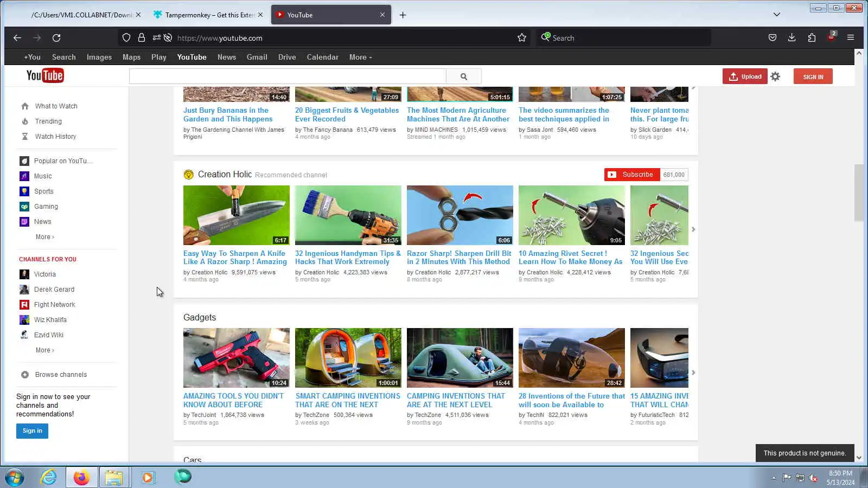Bookmark this page with the star icon
868x488 pixels.
point(522,38)
